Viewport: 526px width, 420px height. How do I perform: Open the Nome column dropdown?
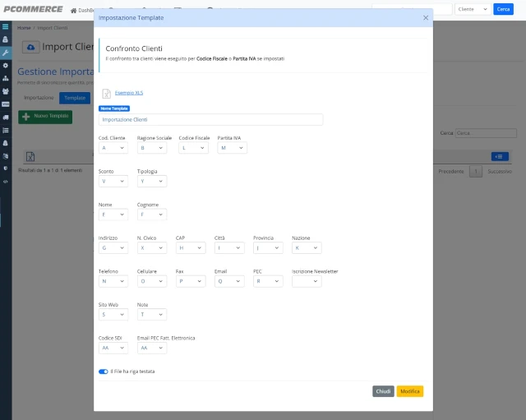click(113, 215)
